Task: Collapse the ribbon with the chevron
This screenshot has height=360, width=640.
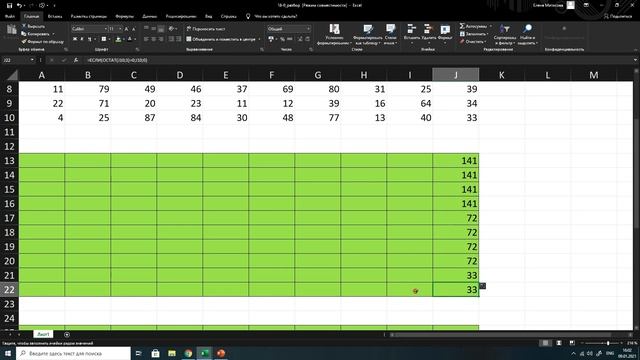Action: (635, 49)
